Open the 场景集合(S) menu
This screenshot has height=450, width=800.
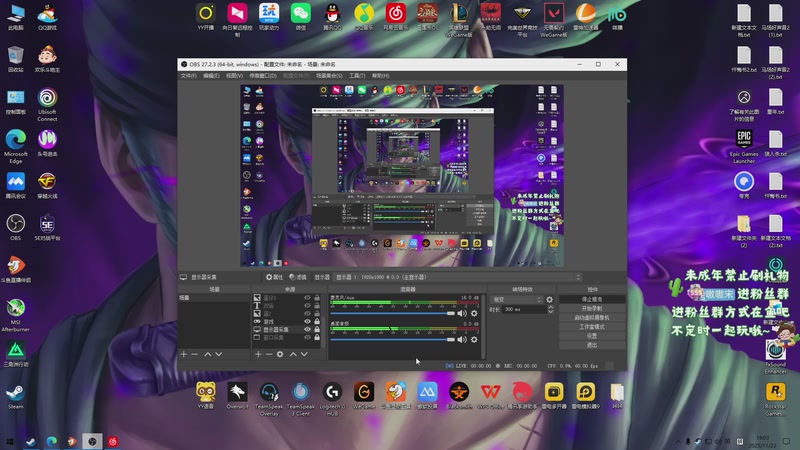point(329,76)
